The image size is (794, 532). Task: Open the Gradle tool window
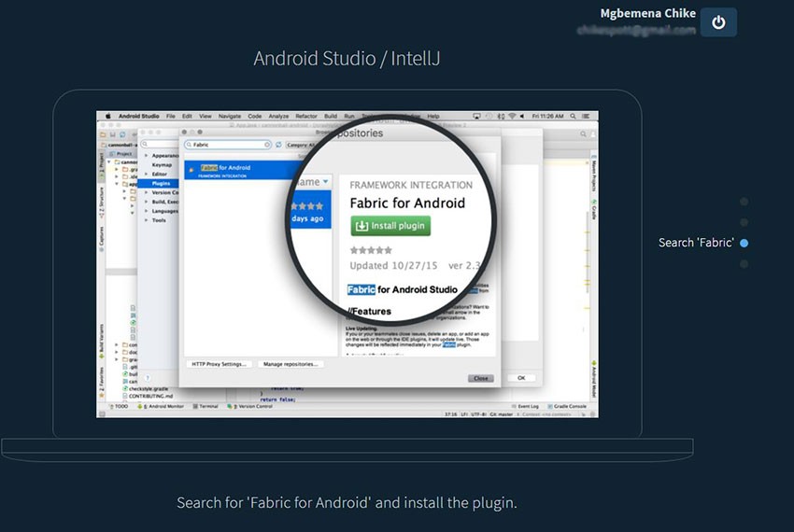click(x=593, y=210)
